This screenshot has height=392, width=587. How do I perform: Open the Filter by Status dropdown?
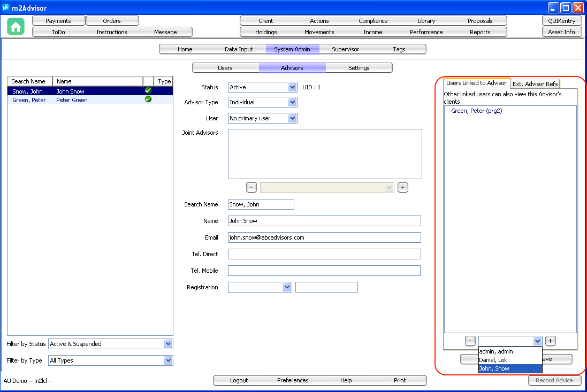tap(168, 344)
